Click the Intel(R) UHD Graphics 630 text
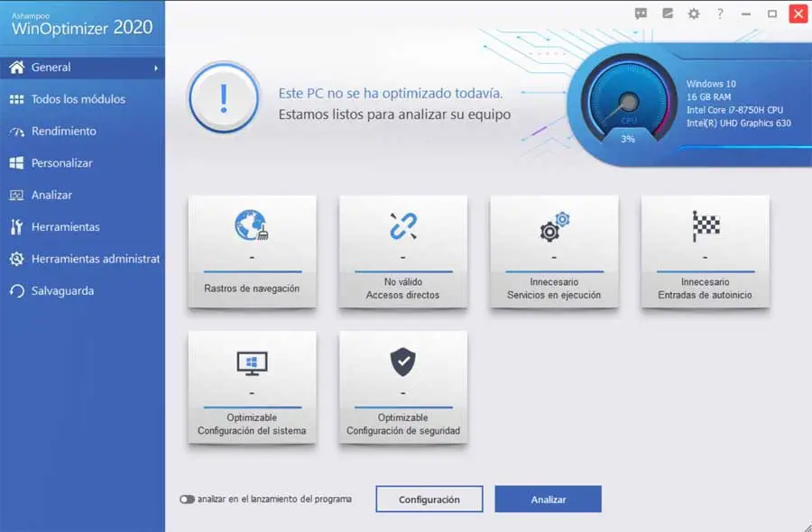This screenshot has height=532, width=812. [x=739, y=124]
